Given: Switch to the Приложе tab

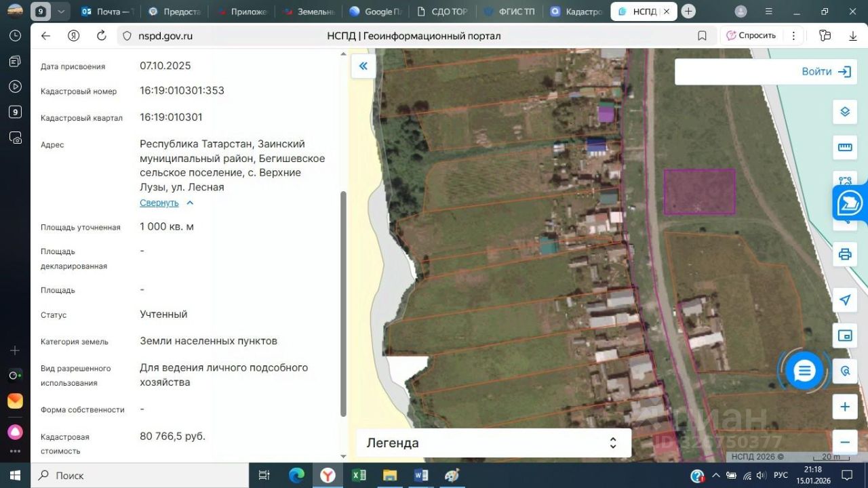Looking at the screenshot, I should [243, 12].
